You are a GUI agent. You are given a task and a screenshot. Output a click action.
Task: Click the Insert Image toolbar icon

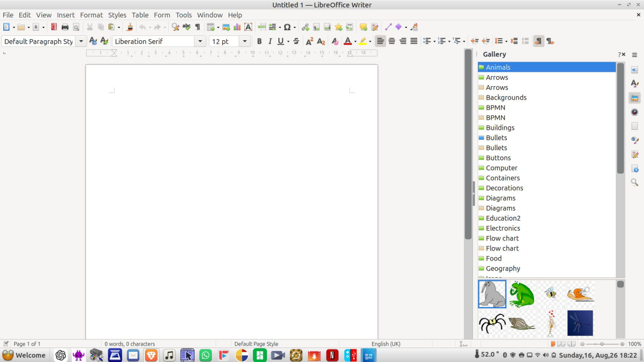[226, 27]
